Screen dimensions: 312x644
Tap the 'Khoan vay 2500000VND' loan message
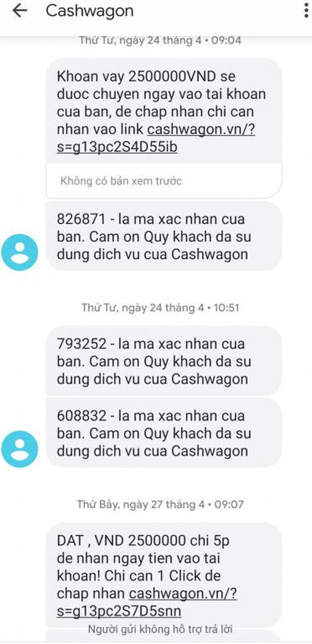point(164,111)
